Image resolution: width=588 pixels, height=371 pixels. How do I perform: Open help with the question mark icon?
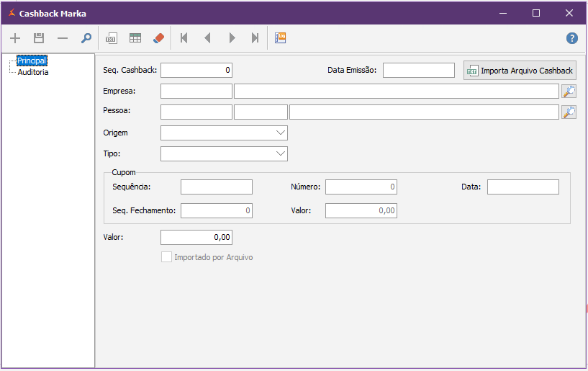point(571,38)
